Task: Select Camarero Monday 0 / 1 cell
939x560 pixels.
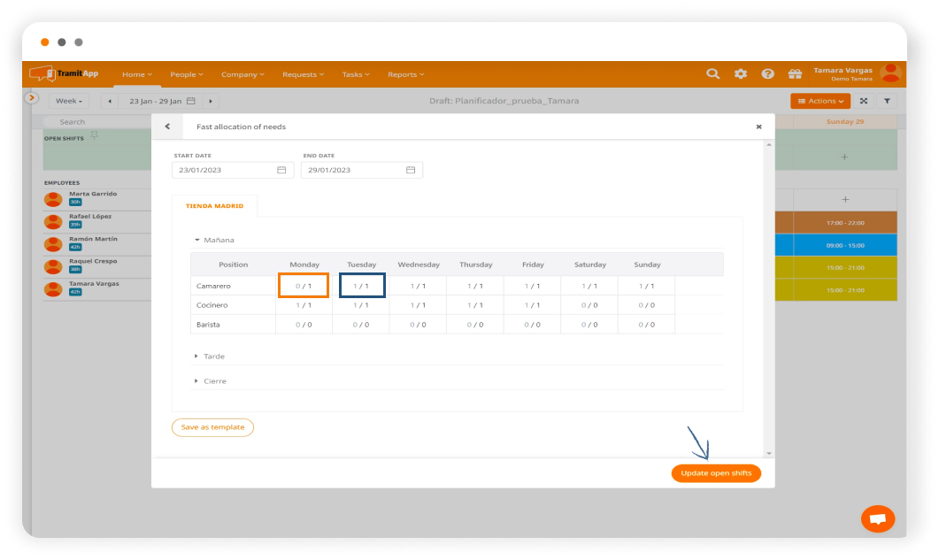Action: [x=304, y=286]
